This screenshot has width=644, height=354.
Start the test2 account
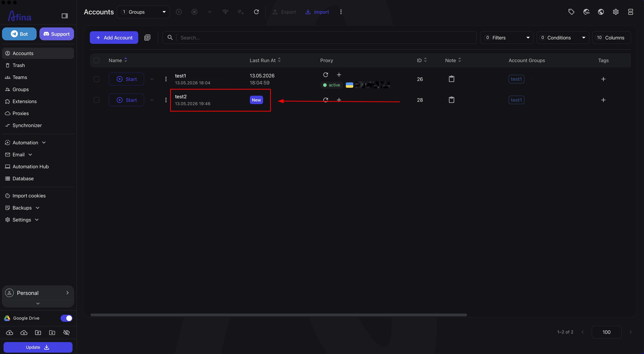126,100
